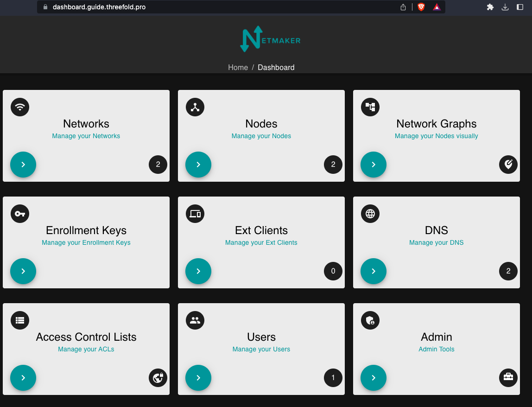Image resolution: width=532 pixels, height=407 pixels.
Task: Toggle the browser sidebar panel icon
Action: [520, 7]
